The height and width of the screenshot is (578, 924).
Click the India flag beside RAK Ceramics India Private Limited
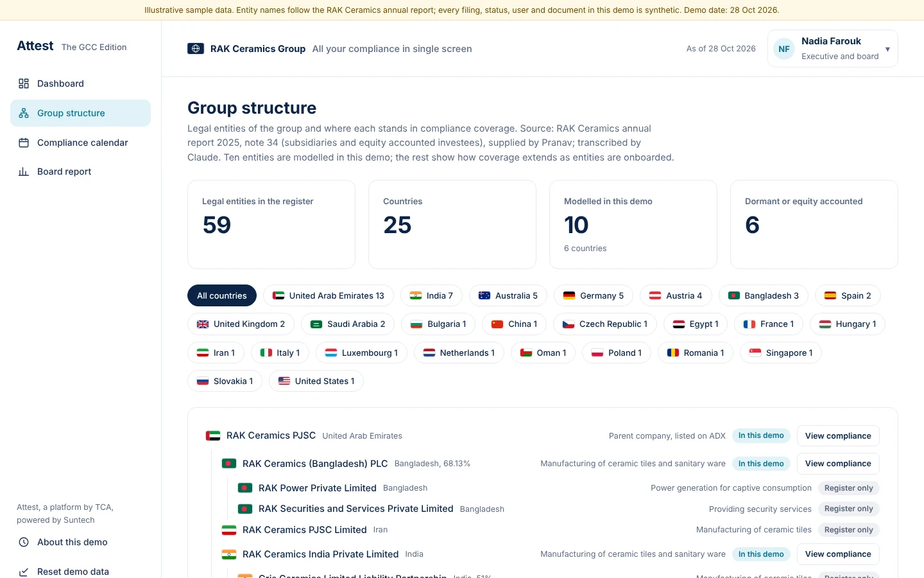tap(229, 554)
